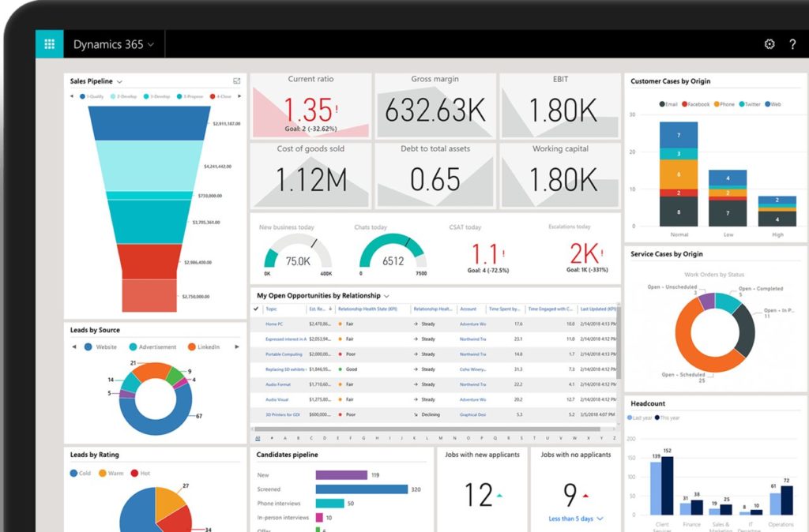
Task: Toggle Email series in Customer Cases legend
Action: tap(662, 104)
